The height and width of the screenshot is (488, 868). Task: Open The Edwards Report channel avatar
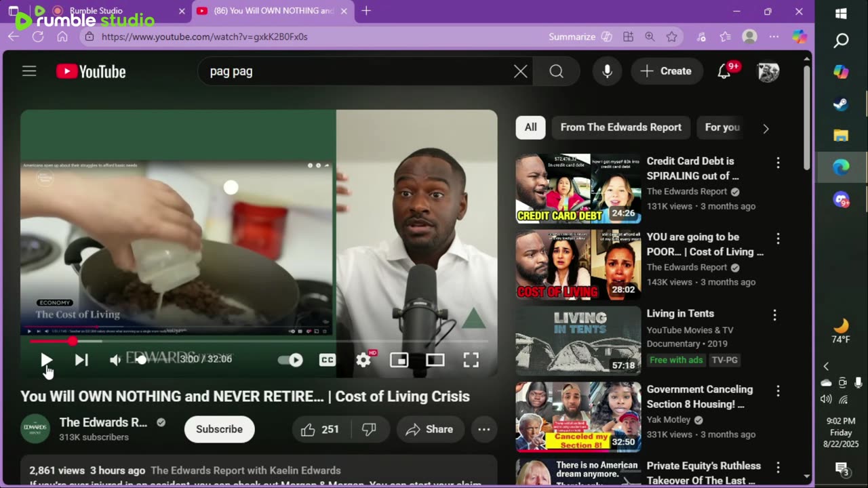click(x=35, y=429)
